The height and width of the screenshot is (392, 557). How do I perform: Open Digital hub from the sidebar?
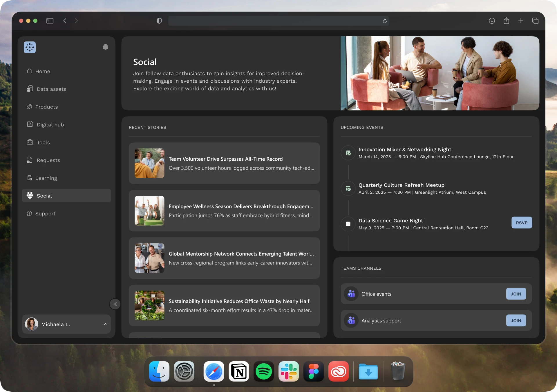(x=50, y=125)
